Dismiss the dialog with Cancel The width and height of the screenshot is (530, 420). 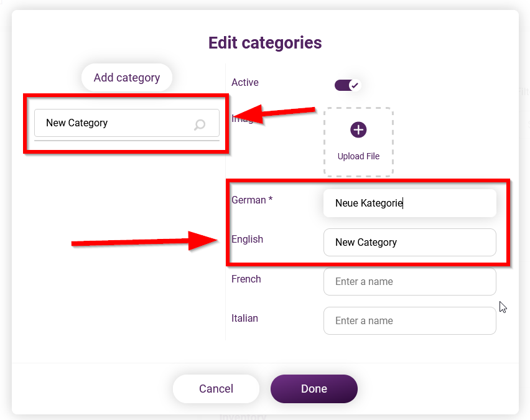[x=216, y=388]
